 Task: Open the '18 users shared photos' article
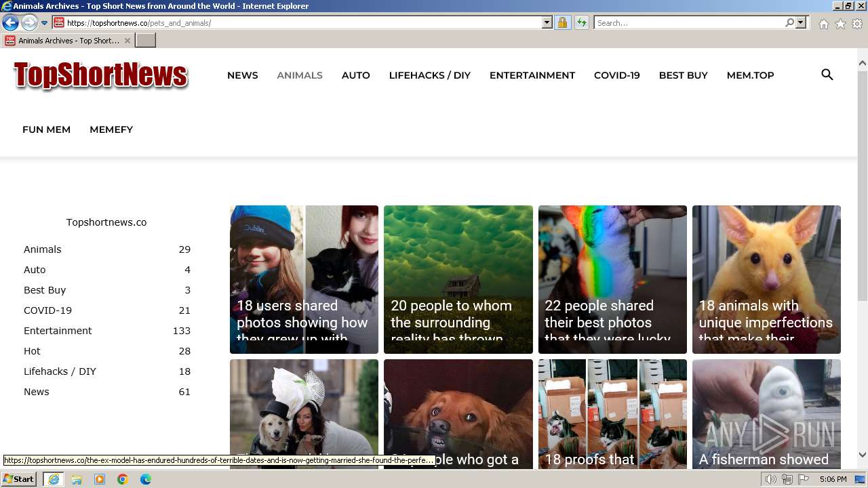304,279
